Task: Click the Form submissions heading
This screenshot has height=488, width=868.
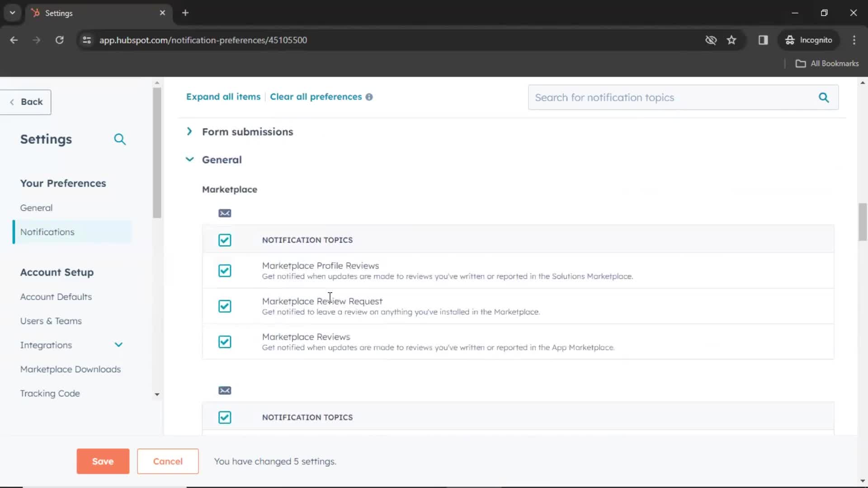Action: (248, 132)
